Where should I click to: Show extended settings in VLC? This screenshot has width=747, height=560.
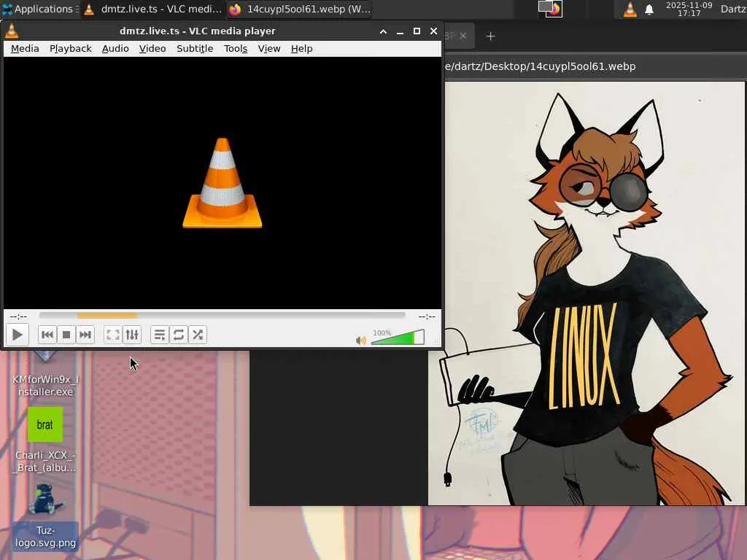coord(132,335)
